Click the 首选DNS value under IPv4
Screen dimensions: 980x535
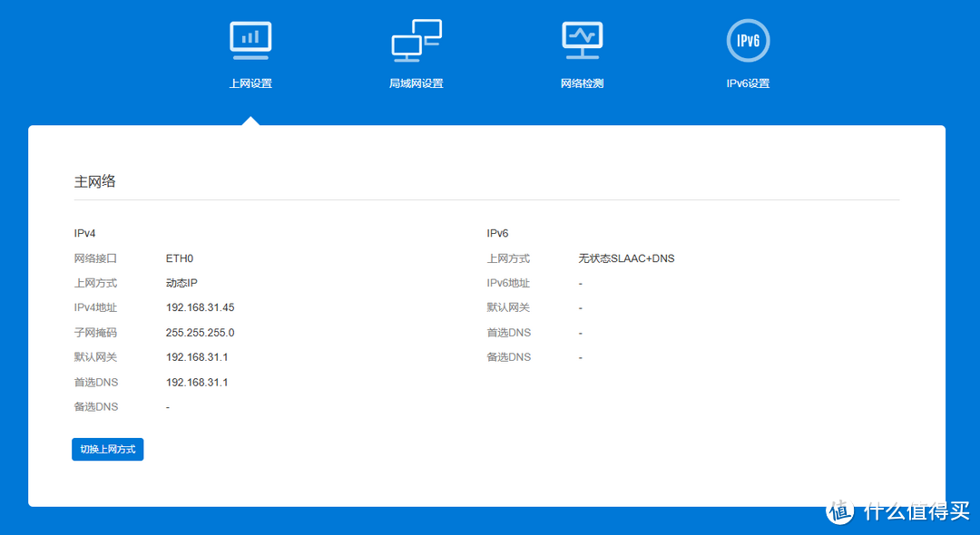[197, 383]
